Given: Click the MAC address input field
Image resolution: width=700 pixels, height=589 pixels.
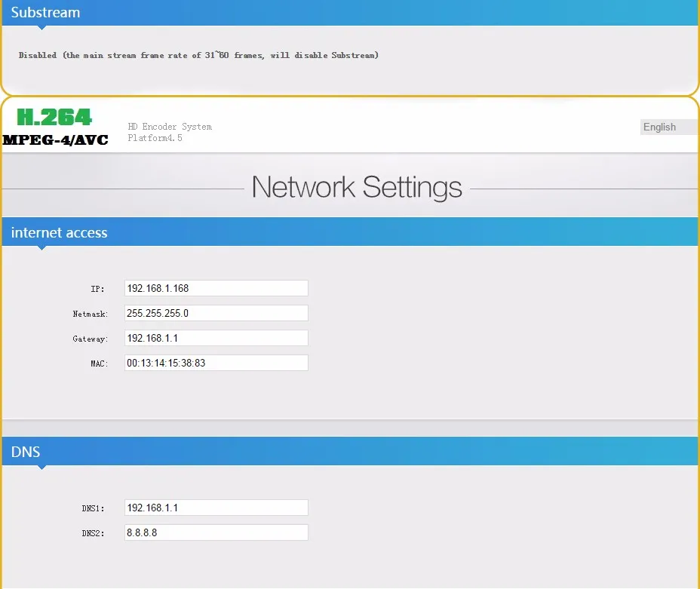Looking at the screenshot, I should tap(216, 363).
